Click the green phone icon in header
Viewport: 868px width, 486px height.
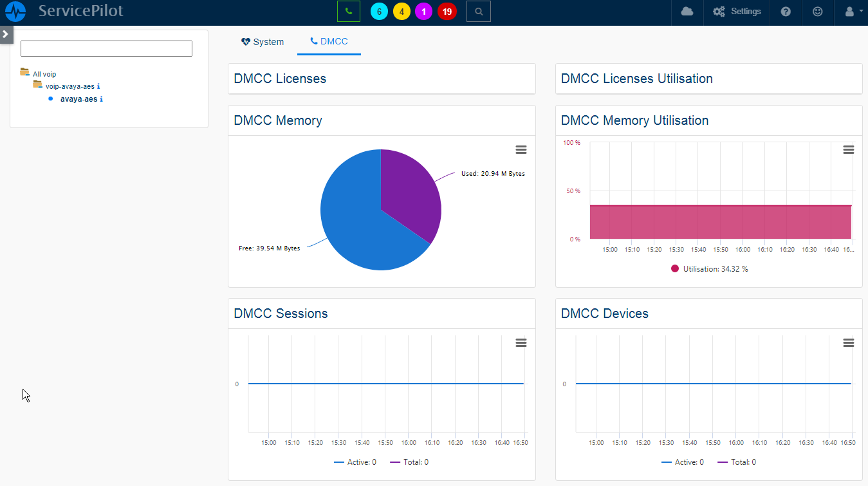[348, 12]
